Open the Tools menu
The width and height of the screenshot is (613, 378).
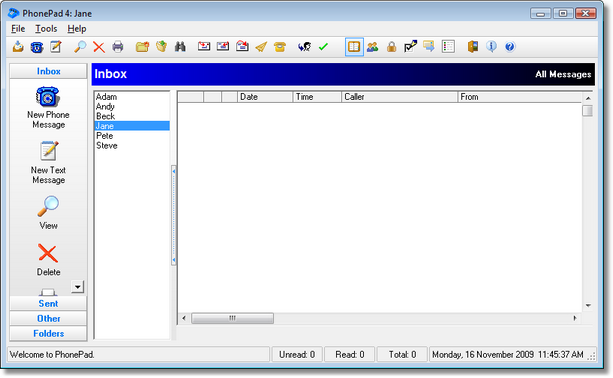pos(46,29)
